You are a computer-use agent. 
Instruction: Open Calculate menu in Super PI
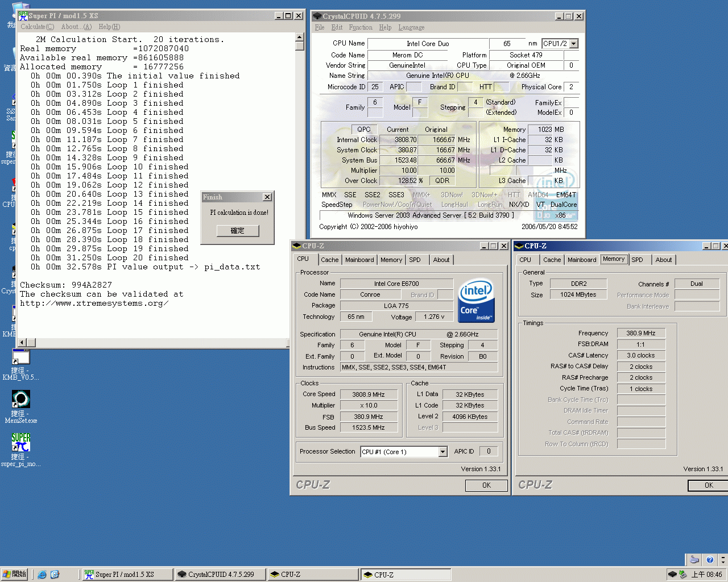coord(38,27)
